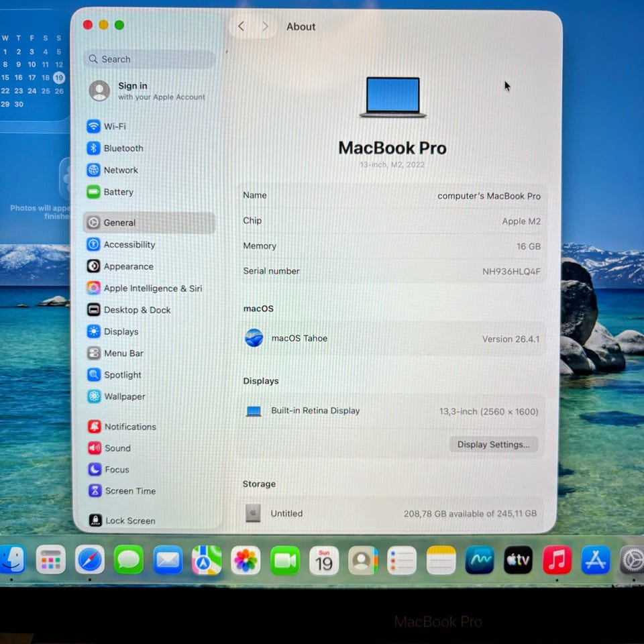Open Screen Time settings in sidebar

[149, 491]
